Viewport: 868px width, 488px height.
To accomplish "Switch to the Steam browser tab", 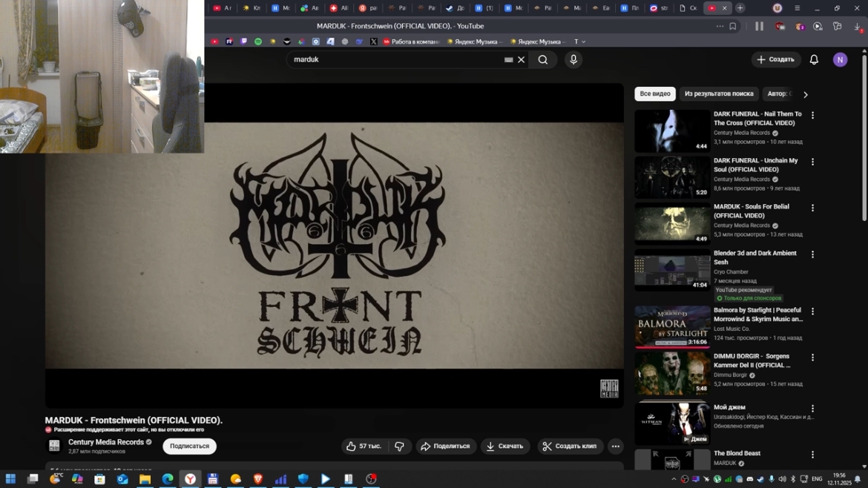I will [456, 8].
